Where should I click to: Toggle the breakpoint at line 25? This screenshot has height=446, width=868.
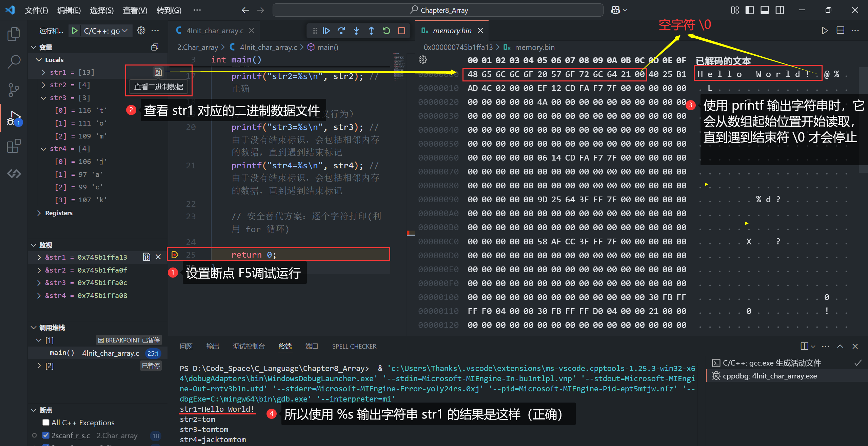(x=175, y=255)
